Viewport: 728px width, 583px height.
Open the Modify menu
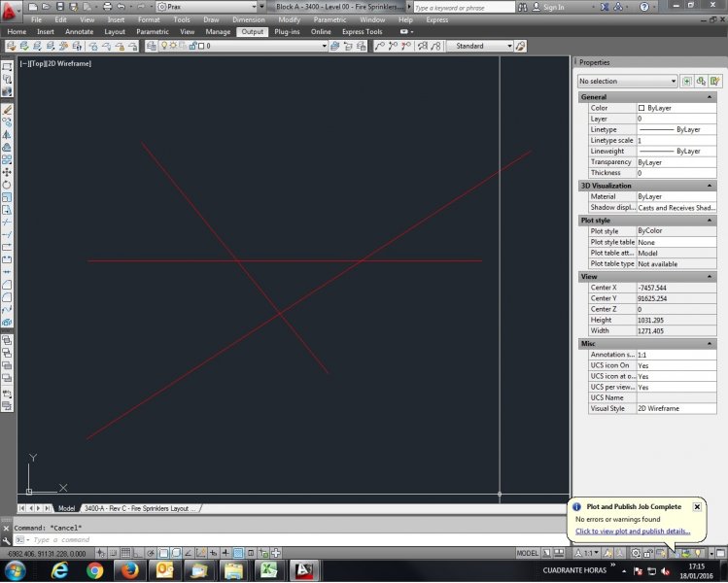pos(289,20)
